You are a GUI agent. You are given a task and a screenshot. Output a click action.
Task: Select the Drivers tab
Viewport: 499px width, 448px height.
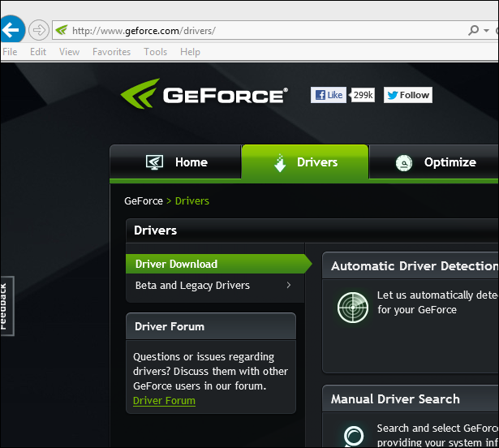click(305, 162)
